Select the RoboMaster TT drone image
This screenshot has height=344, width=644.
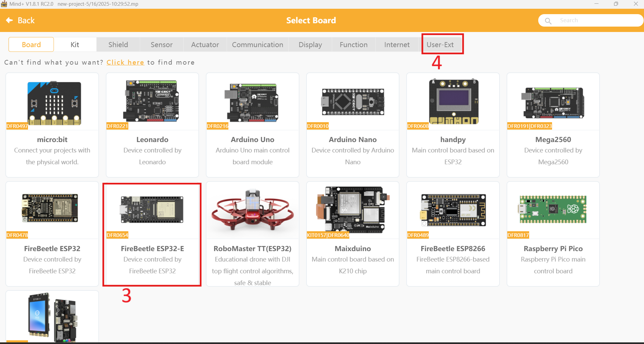click(x=253, y=209)
